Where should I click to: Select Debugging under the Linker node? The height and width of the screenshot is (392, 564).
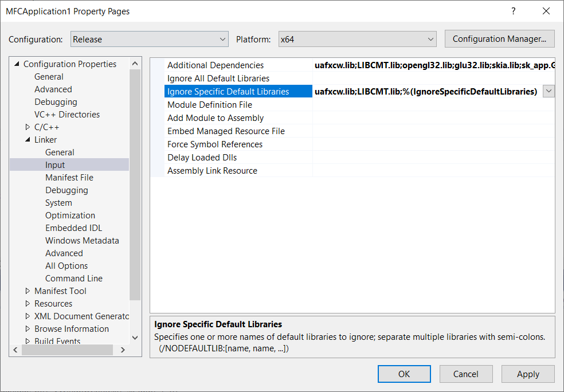coord(66,190)
